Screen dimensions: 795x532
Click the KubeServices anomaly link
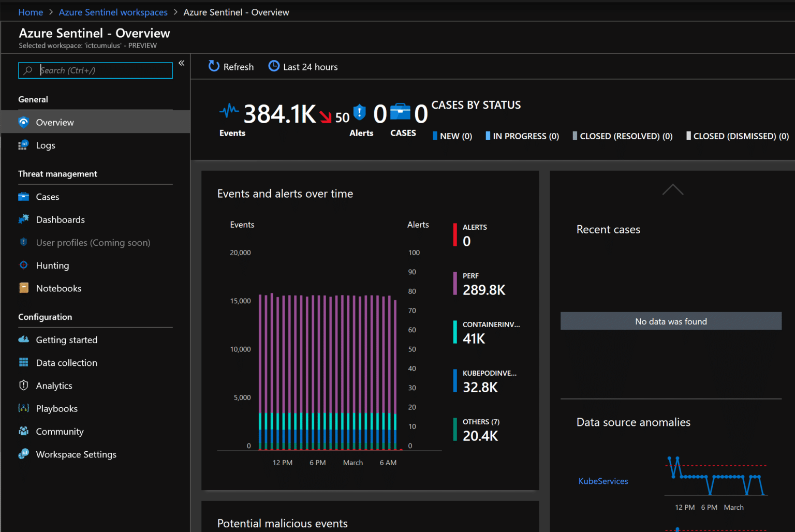603,481
